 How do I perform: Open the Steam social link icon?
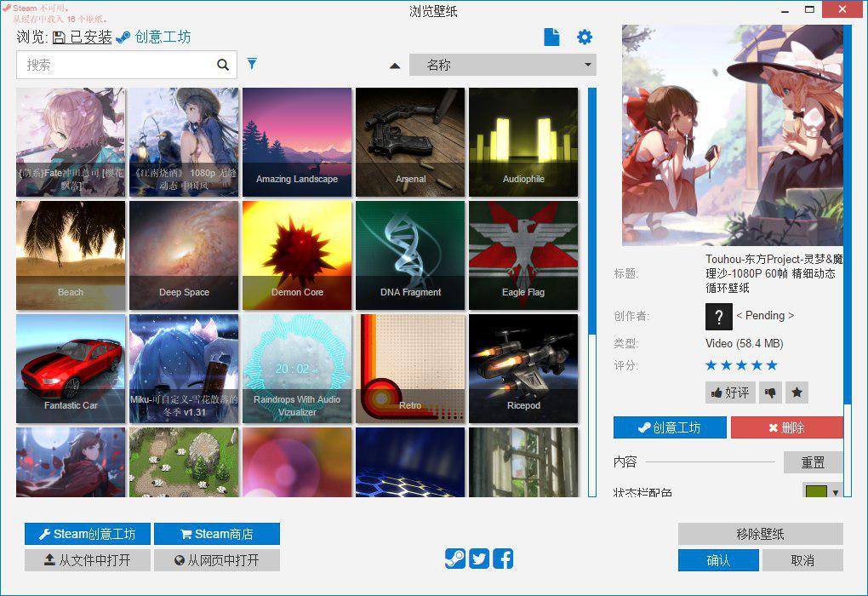(x=454, y=559)
